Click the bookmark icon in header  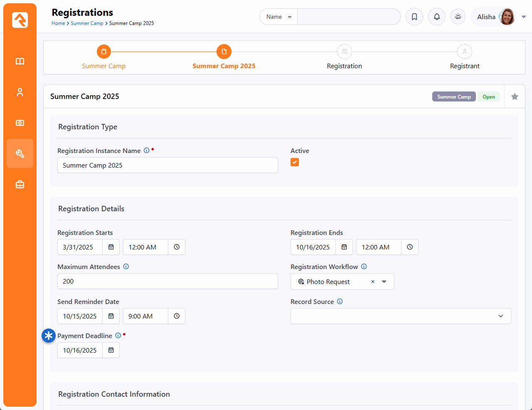(414, 17)
